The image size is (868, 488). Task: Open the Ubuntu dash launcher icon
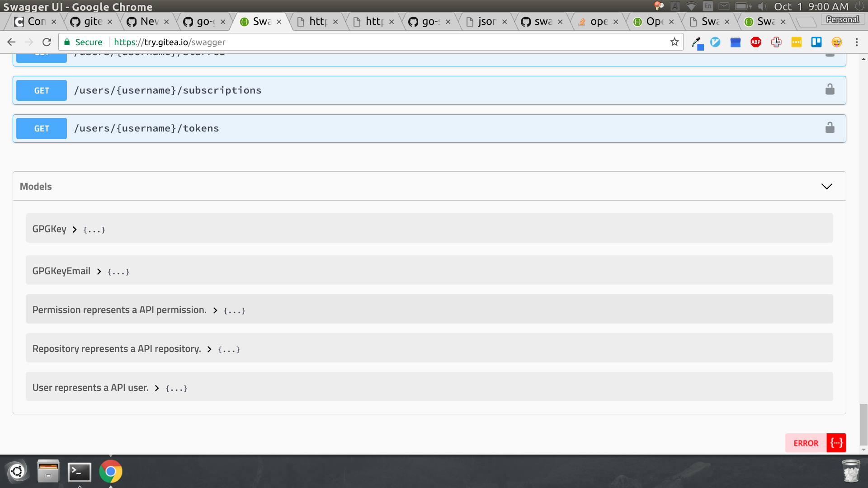pos(17,471)
